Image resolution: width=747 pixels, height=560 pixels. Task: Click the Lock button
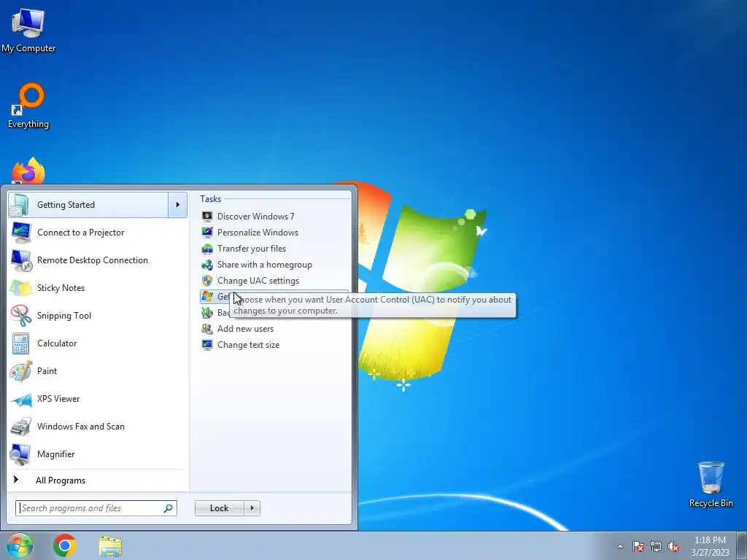tap(219, 508)
